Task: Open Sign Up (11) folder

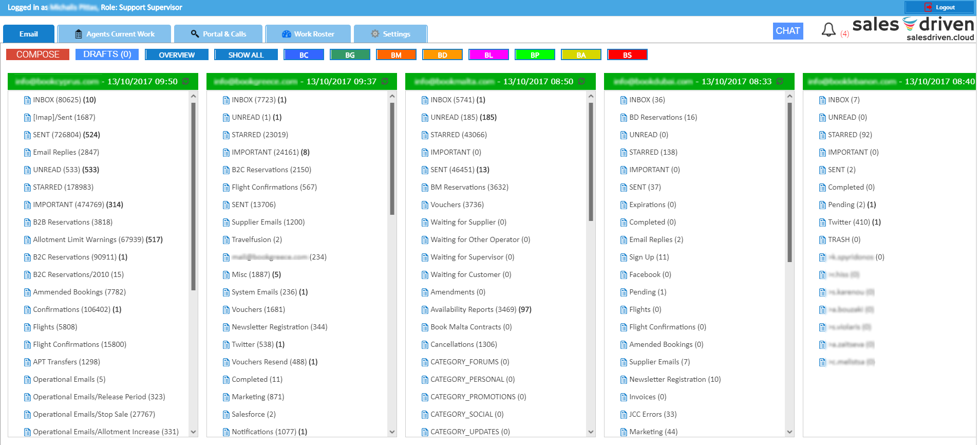Action: (649, 257)
